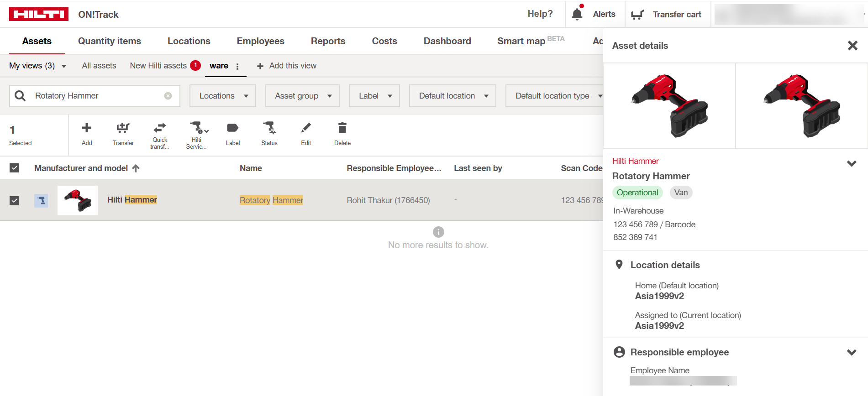Open the Asset group filter dropdown
This screenshot has width=868, height=396.
302,96
